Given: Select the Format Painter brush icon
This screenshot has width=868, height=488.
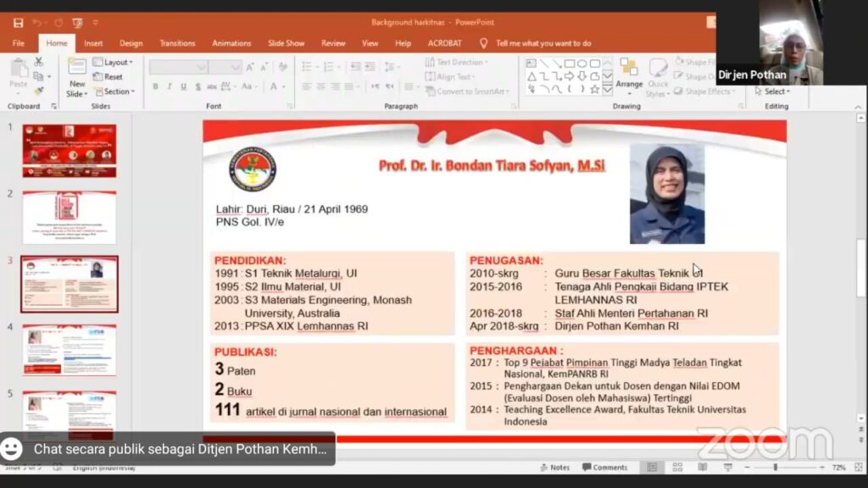Looking at the screenshot, I should pos(38,91).
